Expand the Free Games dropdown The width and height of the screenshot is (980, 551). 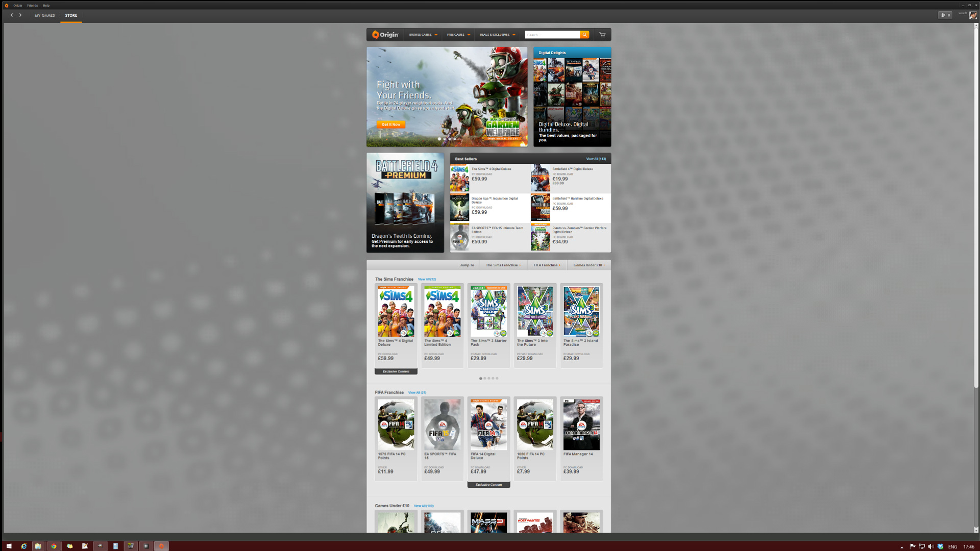pos(458,35)
